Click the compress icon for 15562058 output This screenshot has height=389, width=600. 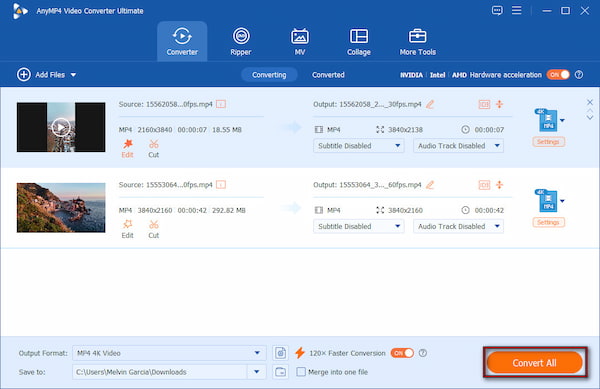(499, 104)
